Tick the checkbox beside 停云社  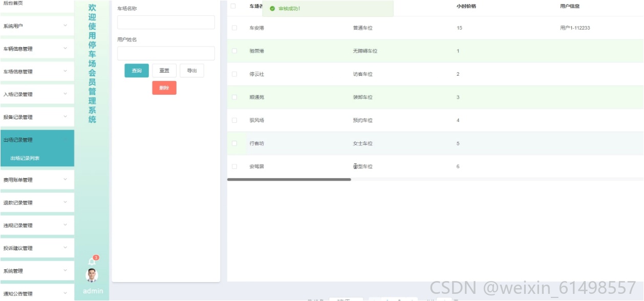[234, 74]
